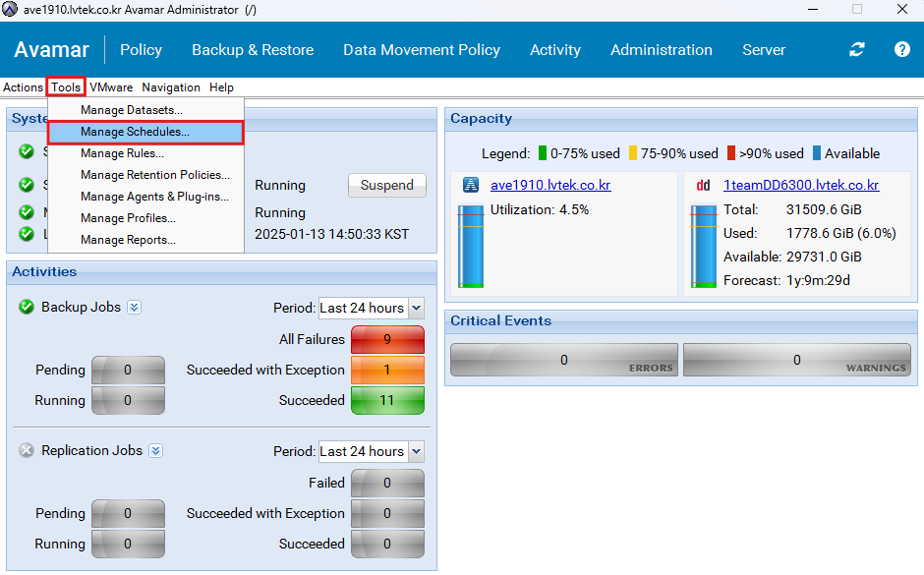
Task: Click Backup Succeeded with Exception count 1
Action: point(387,370)
